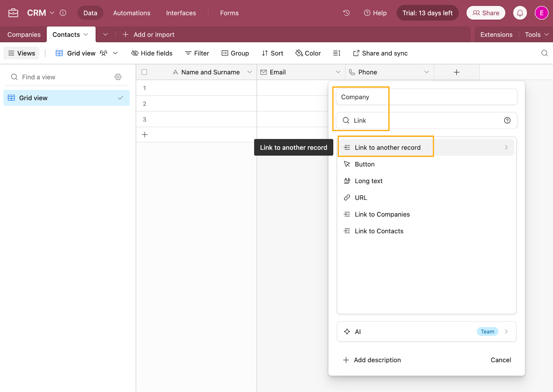Open the Filter menu

197,53
